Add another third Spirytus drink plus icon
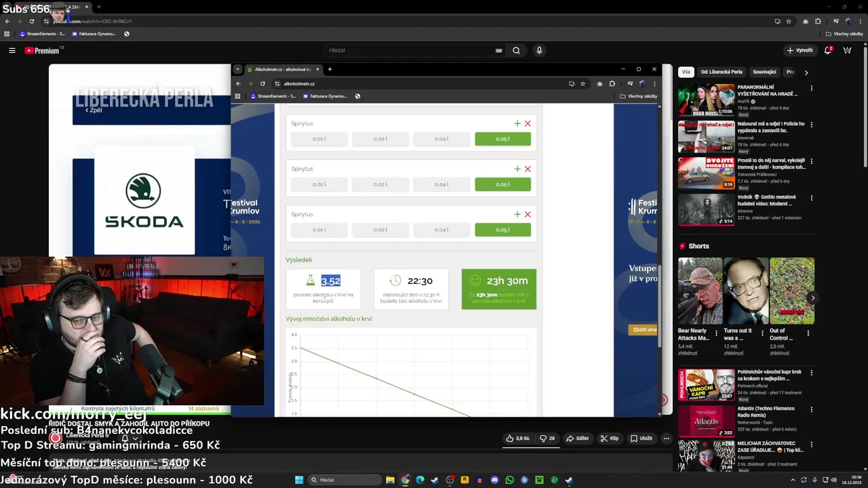 517,214
